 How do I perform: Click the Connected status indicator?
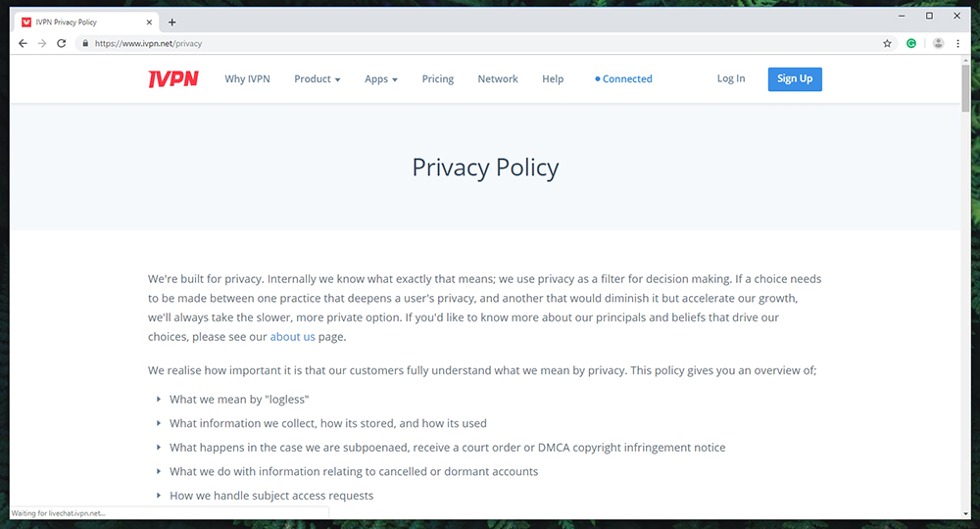coord(623,78)
